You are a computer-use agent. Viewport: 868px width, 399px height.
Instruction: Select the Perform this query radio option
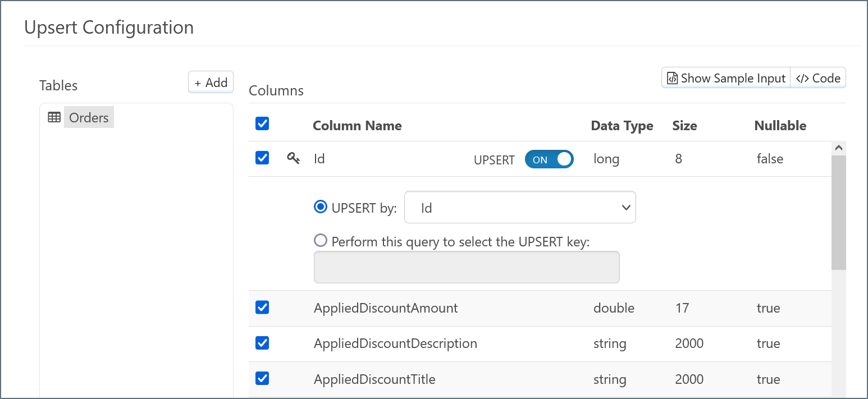[x=321, y=241]
